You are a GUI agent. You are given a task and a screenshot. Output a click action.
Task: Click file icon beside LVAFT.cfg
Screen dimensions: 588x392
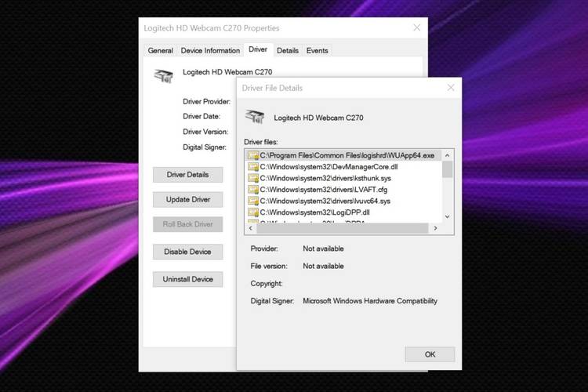pyautogui.click(x=253, y=190)
